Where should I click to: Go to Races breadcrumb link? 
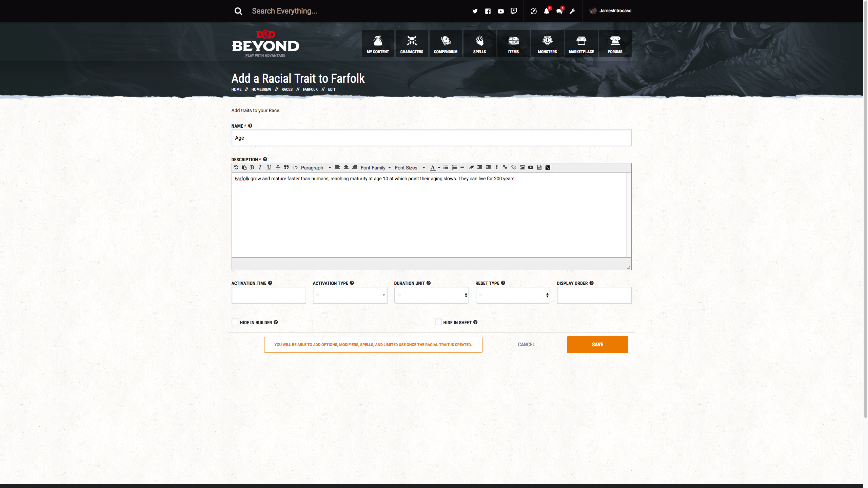287,89
